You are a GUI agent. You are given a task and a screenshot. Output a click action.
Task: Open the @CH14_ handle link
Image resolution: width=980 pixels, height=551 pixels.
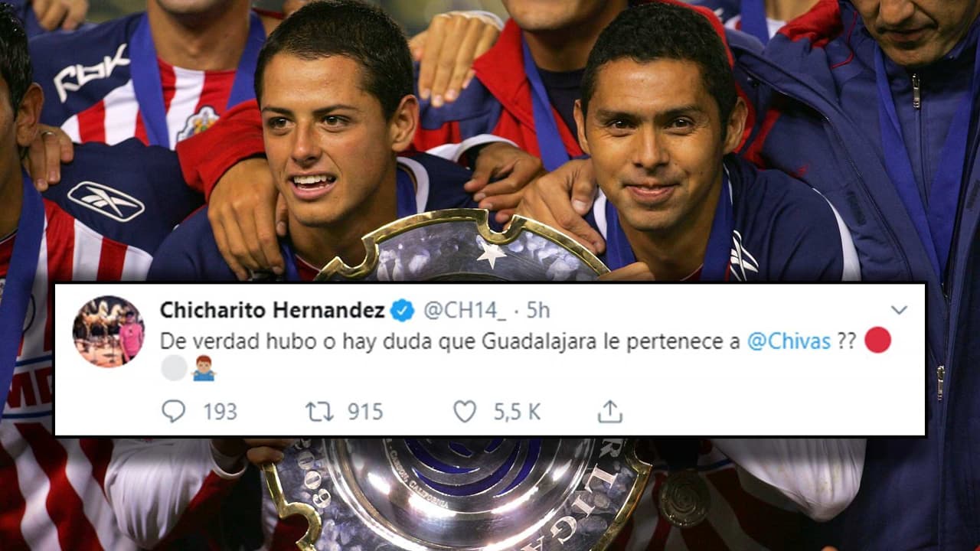click(x=465, y=311)
